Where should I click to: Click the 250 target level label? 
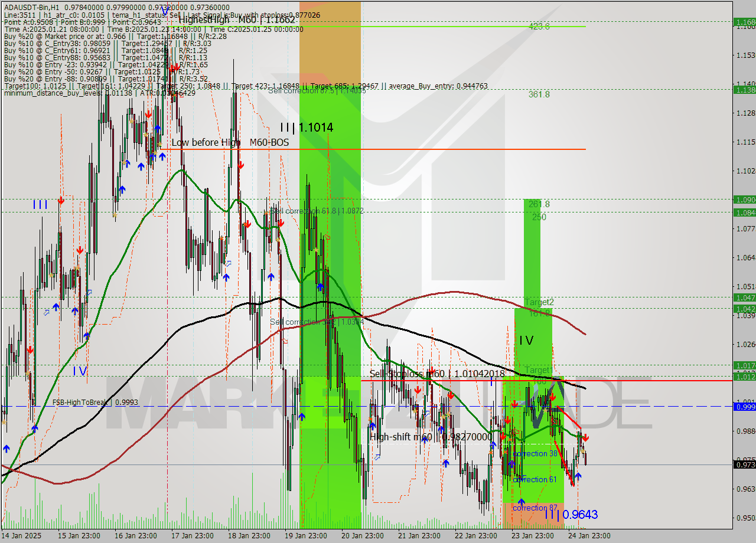click(x=539, y=217)
